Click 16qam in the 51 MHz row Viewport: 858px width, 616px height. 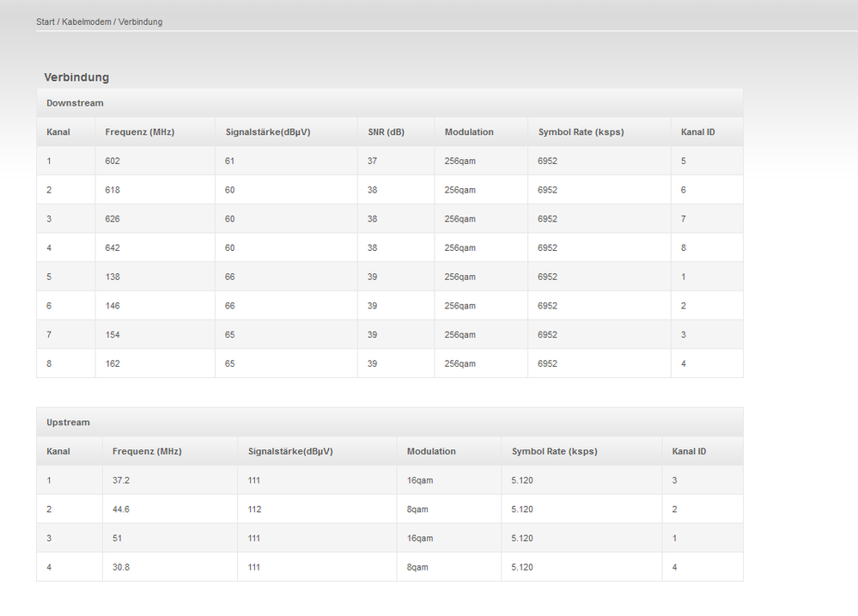(x=420, y=538)
